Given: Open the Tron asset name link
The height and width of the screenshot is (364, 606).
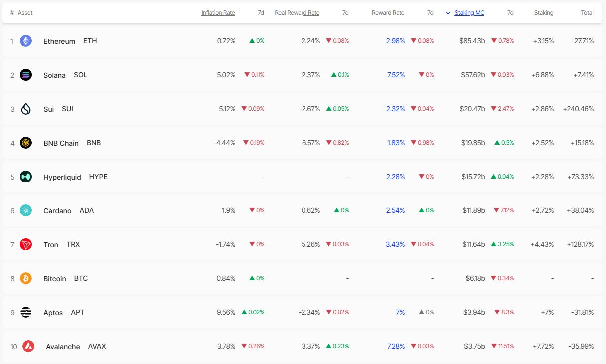Looking at the screenshot, I should 51,245.
